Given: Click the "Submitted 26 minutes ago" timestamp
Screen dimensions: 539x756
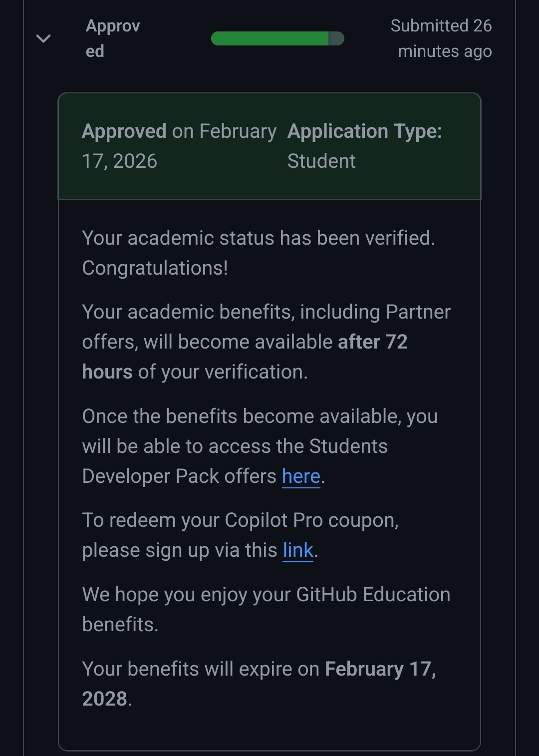Looking at the screenshot, I should point(441,38).
